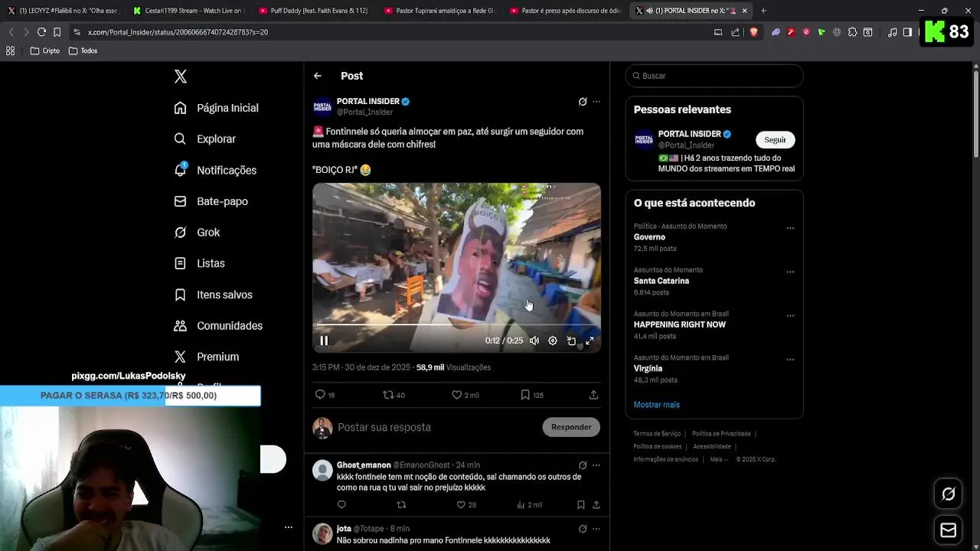The image size is (980, 551).
Task: Open Ghost_emanon's profile name
Action: coord(364,465)
